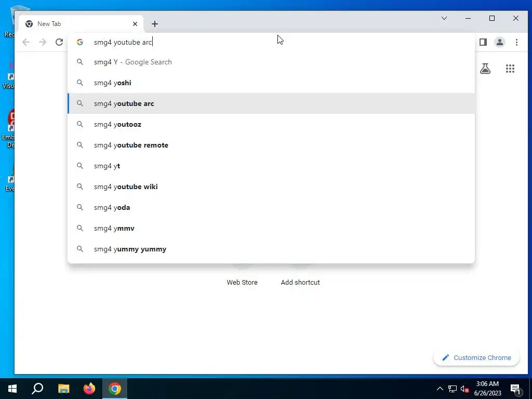Choose suggestion 'smg4 yt'
Screen dimensions: 532x399
coord(271,166)
